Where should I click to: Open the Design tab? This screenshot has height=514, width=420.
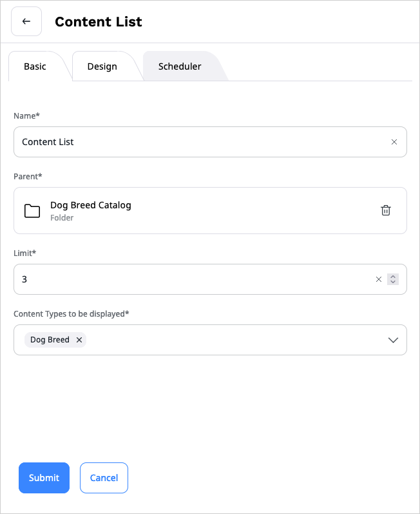pos(102,66)
